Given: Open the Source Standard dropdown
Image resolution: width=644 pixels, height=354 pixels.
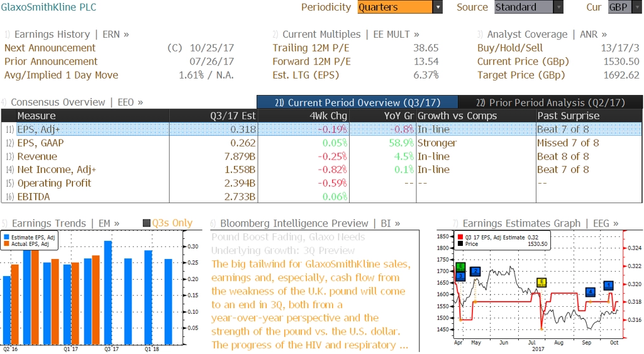Looking at the screenshot, I should click(528, 8).
